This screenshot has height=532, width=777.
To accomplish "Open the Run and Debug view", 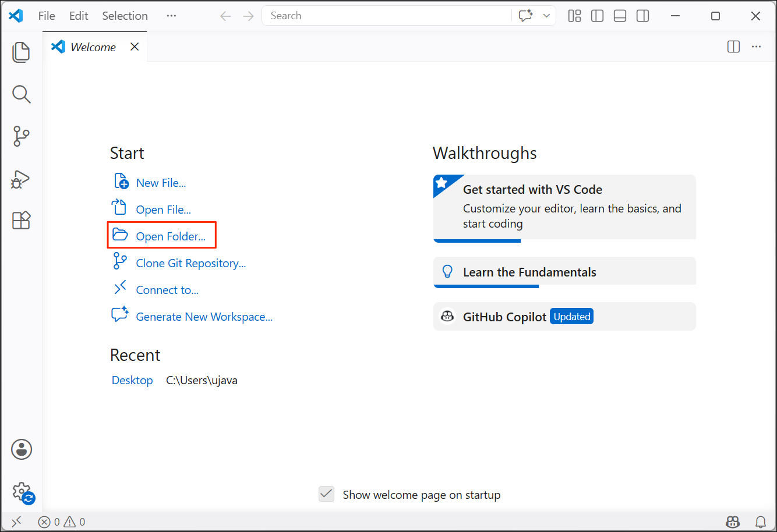I will [x=22, y=179].
